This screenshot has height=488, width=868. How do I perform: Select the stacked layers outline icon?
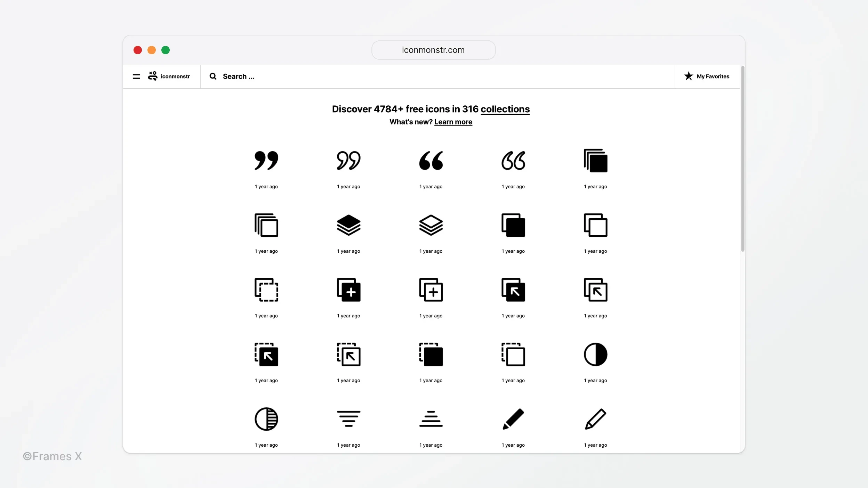431,225
